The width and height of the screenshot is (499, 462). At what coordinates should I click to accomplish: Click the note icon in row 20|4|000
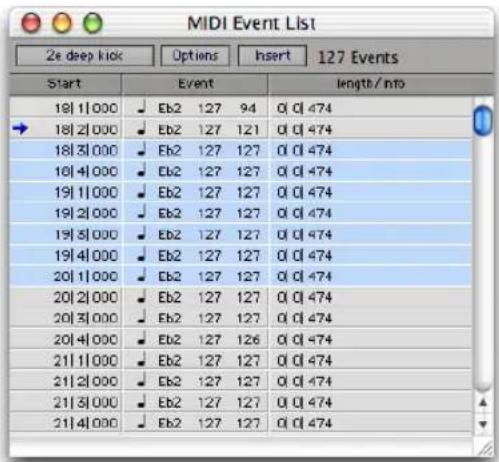[142, 339]
